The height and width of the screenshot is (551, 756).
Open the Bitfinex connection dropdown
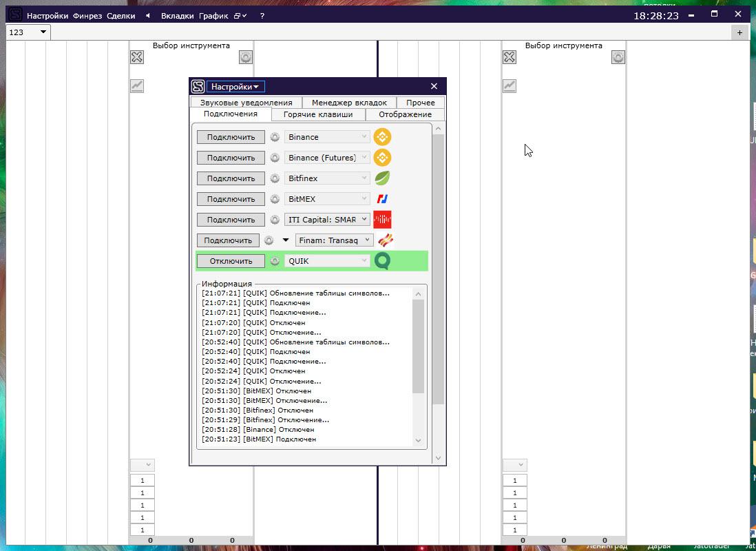coord(327,178)
